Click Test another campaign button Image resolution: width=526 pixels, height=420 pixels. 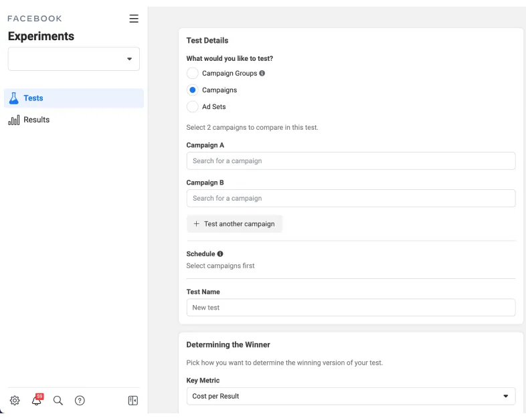[x=234, y=224]
